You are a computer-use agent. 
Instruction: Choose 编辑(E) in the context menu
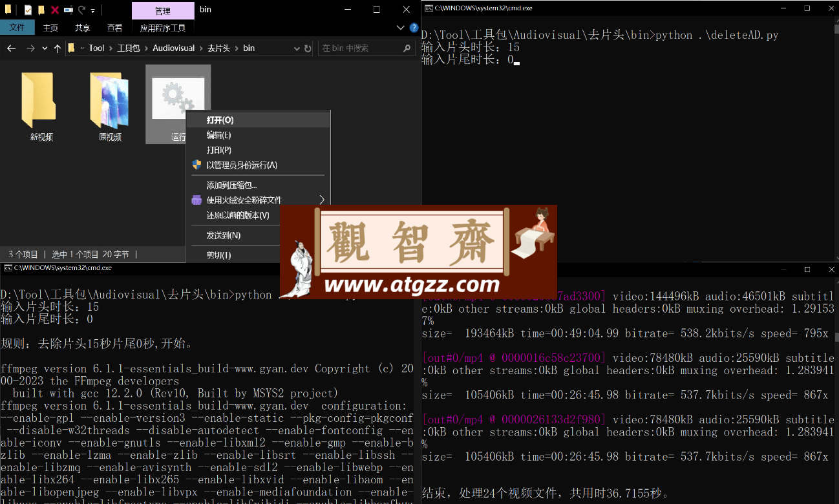pyautogui.click(x=258, y=135)
